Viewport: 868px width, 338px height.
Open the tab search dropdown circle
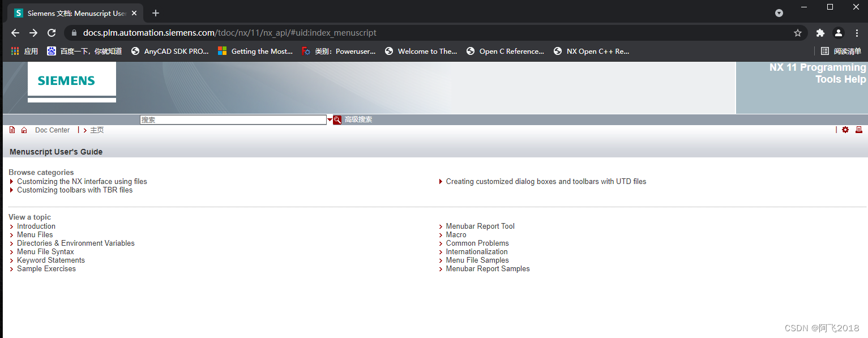pyautogui.click(x=779, y=13)
